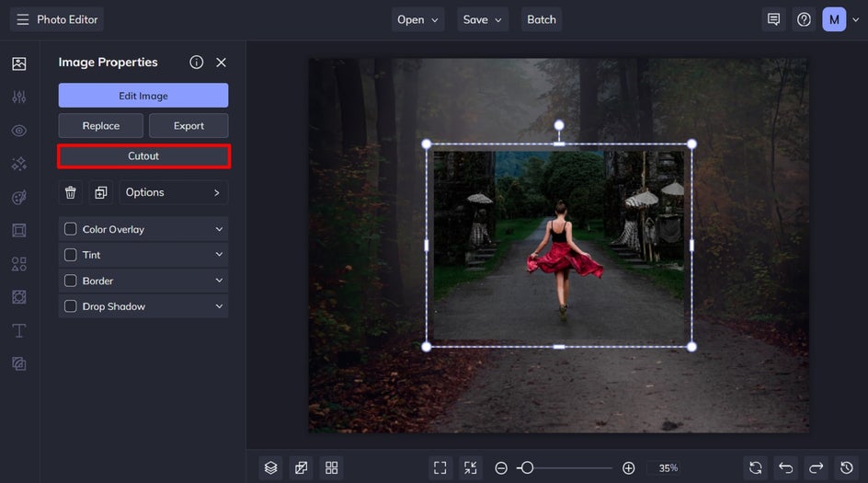The image size is (868, 483).
Task: Open the help question mark icon
Action: tap(804, 19)
